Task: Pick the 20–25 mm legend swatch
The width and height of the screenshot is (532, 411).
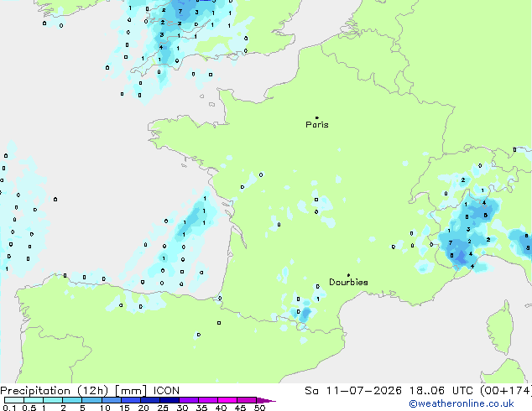Action: pyautogui.click(x=149, y=400)
